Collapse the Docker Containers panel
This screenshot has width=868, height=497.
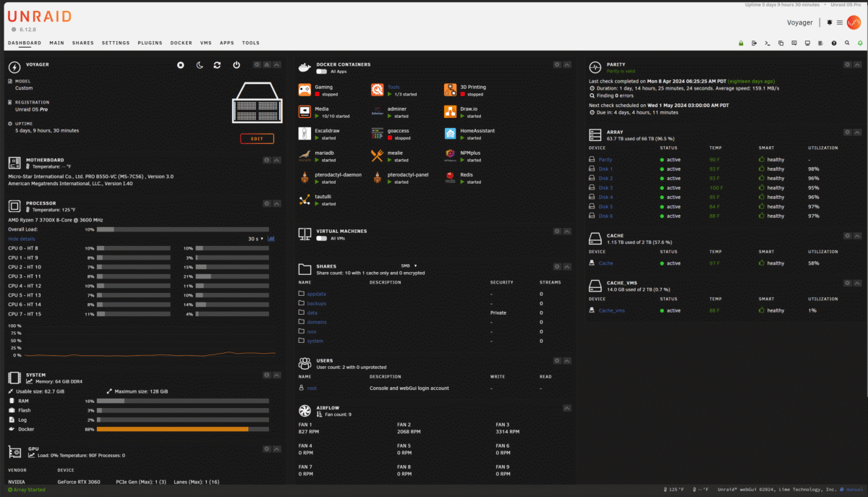566,64
